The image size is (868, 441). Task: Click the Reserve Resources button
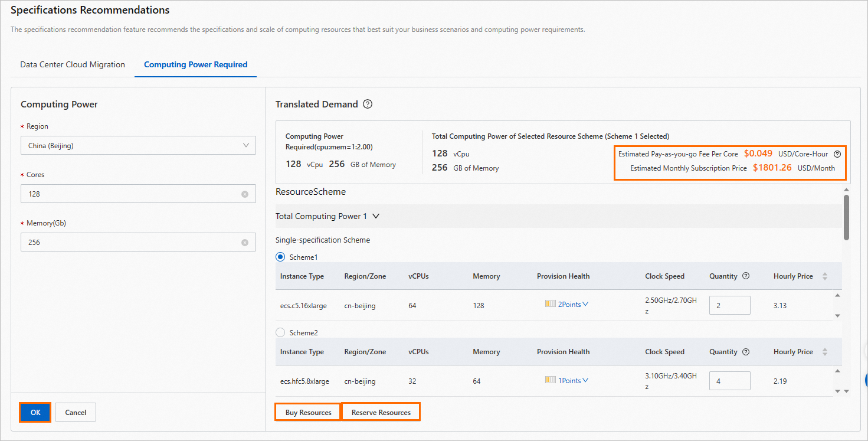(381, 412)
